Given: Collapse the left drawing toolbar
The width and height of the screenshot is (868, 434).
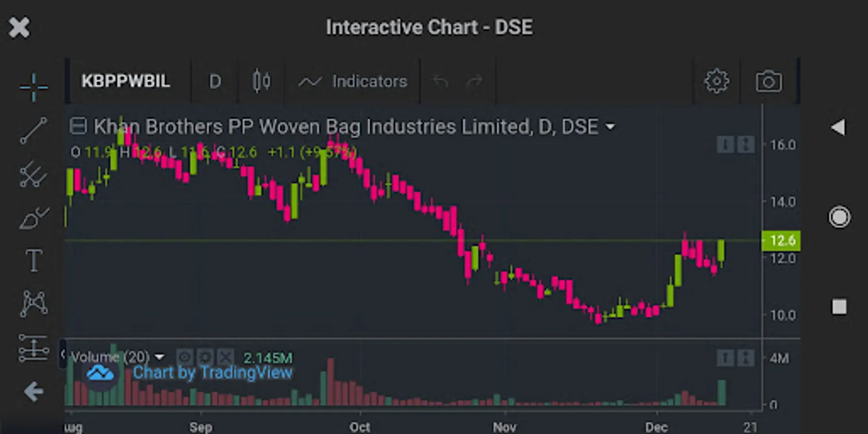Looking at the screenshot, I should tap(63, 354).
